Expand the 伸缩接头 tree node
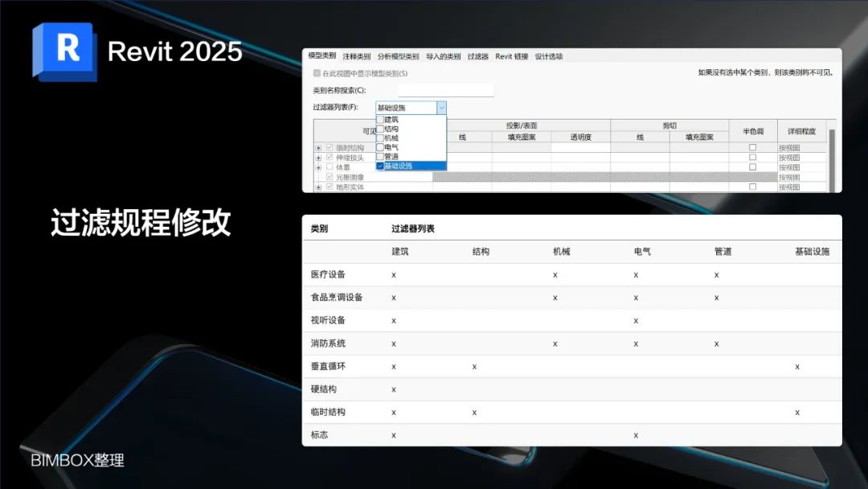 click(319, 157)
